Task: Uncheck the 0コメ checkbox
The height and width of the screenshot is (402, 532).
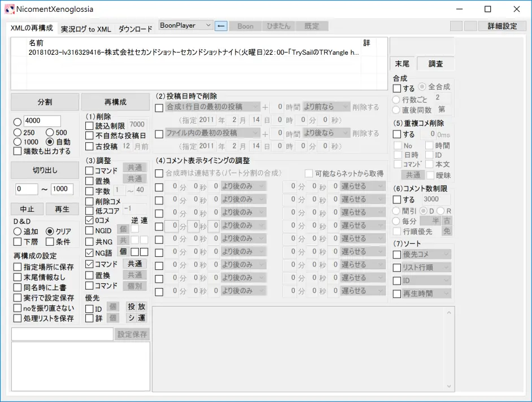Action: [89, 220]
